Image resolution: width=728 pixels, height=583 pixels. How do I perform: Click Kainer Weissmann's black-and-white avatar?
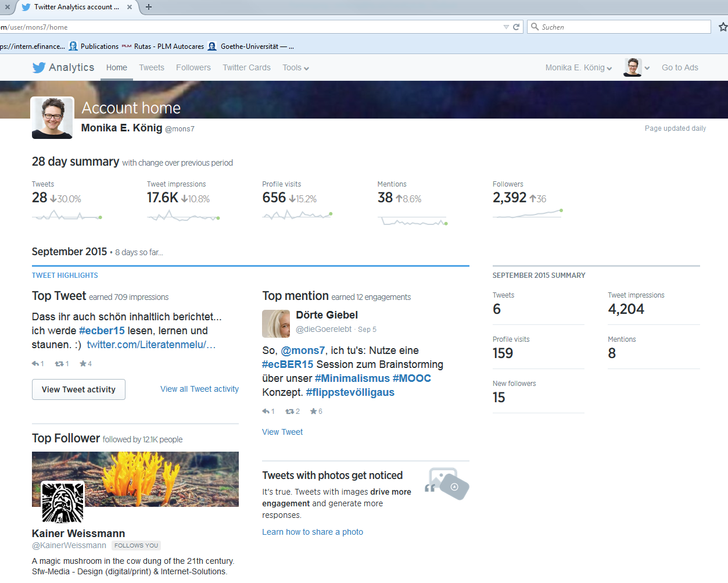click(63, 502)
